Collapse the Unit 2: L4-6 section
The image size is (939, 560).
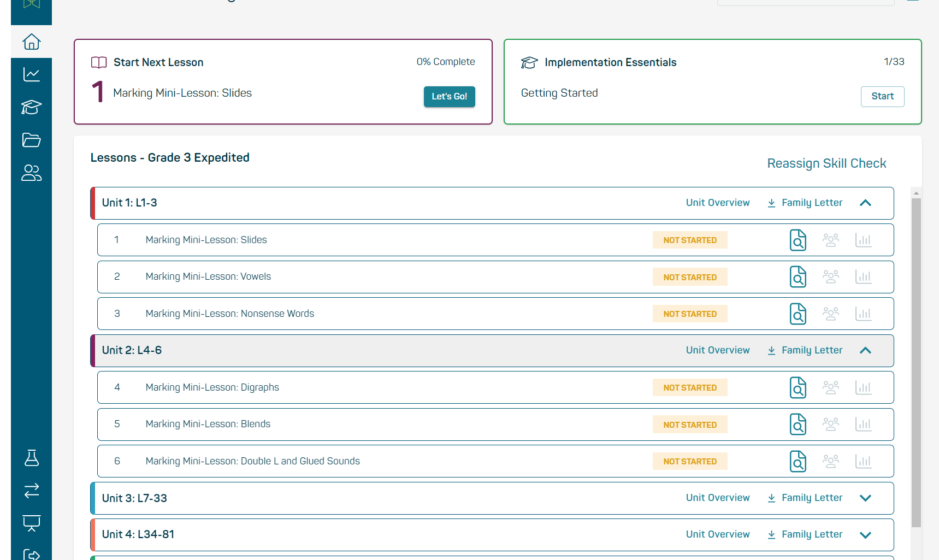[865, 350]
